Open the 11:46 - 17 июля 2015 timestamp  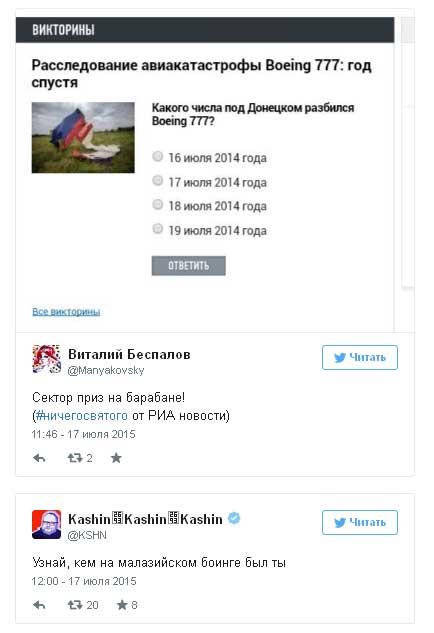pos(84,434)
